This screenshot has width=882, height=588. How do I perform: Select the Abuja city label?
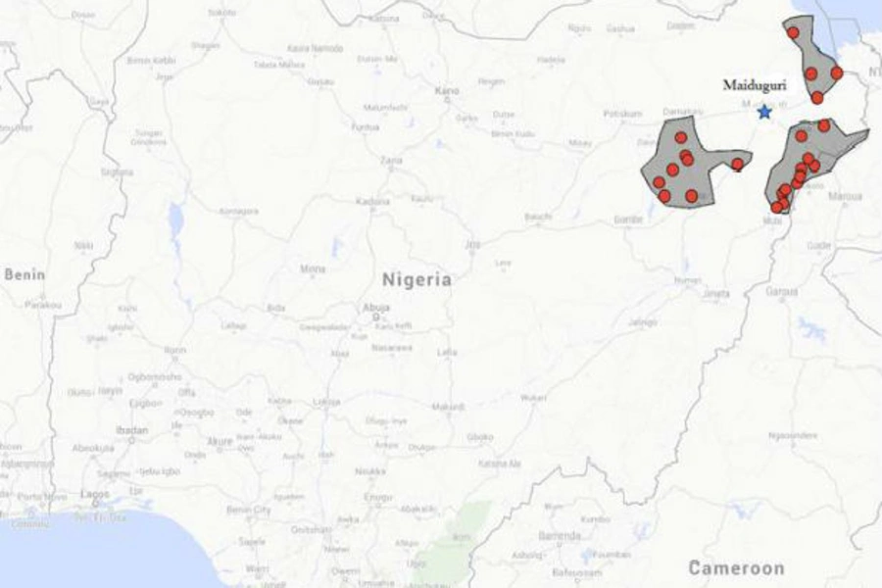376,307
